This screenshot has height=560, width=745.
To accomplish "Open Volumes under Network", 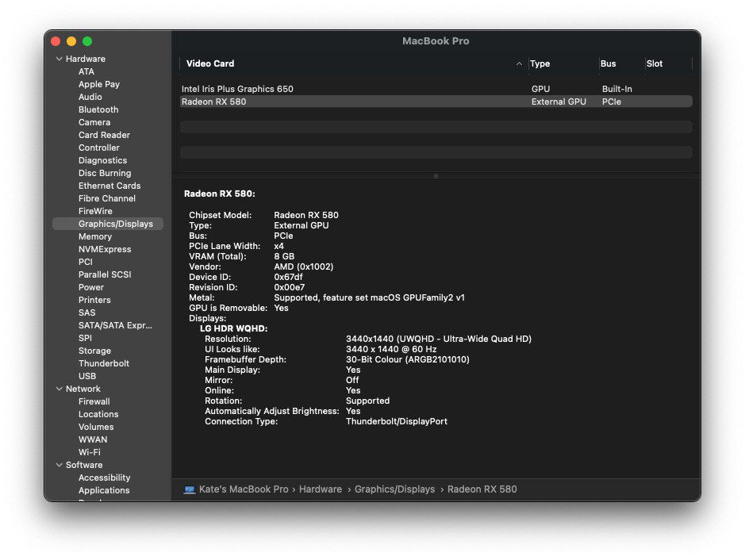I will (96, 427).
